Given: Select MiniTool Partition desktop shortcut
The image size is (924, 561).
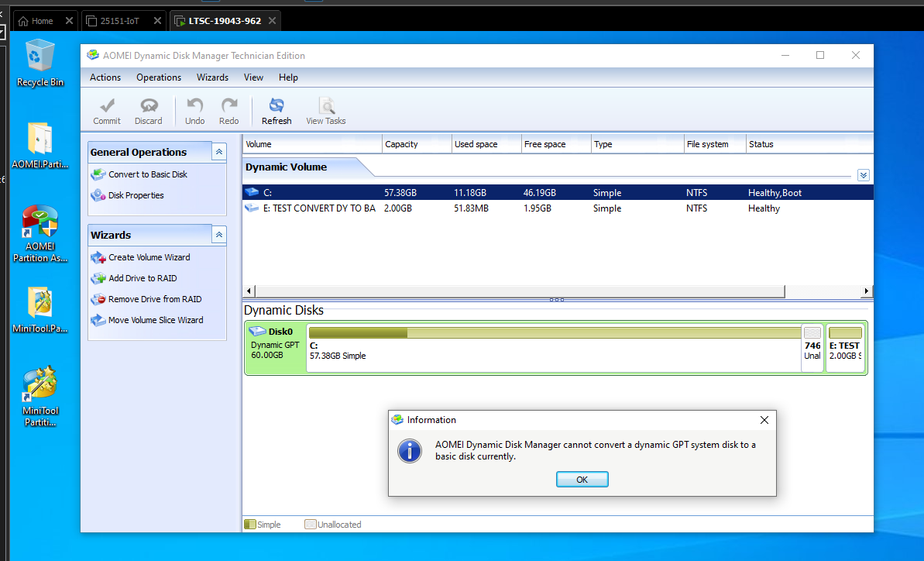Looking at the screenshot, I should pyautogui.click(x=40, y=397).
